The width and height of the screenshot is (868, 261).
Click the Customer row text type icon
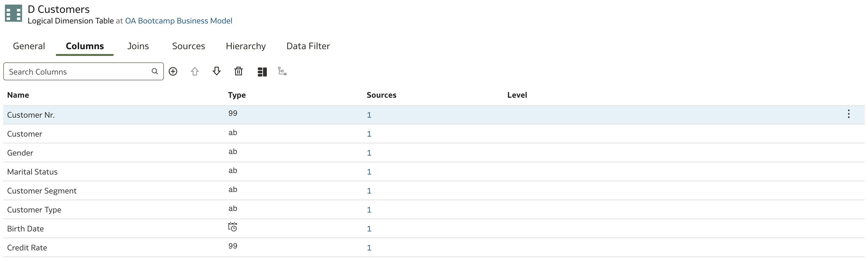click(232, 133)
